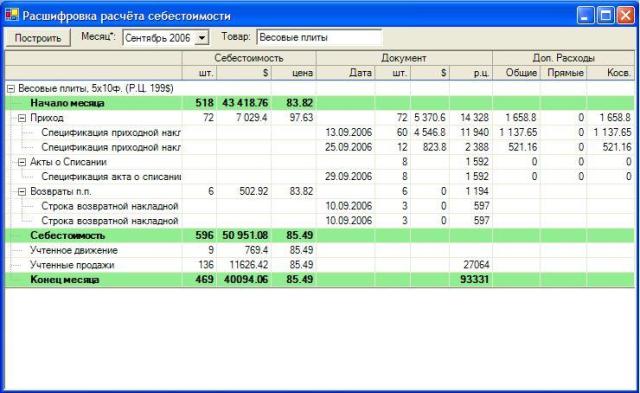Select the Себестоимость summary row
This screenshot has width=640, height=393.
pos(320,235)
